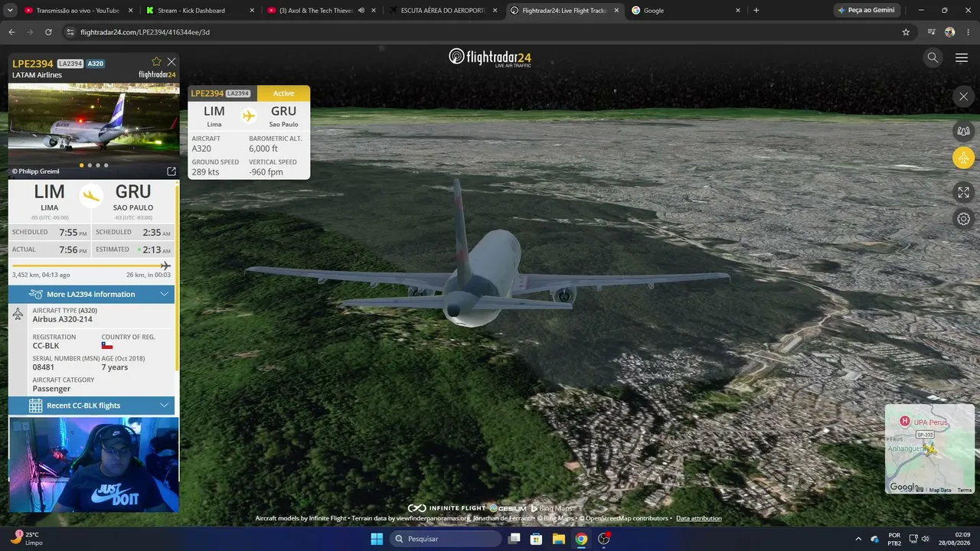This screenshot has height=551, width=980.
Task: Click the mini map in the corner
Action: click(x=929, y=449)
